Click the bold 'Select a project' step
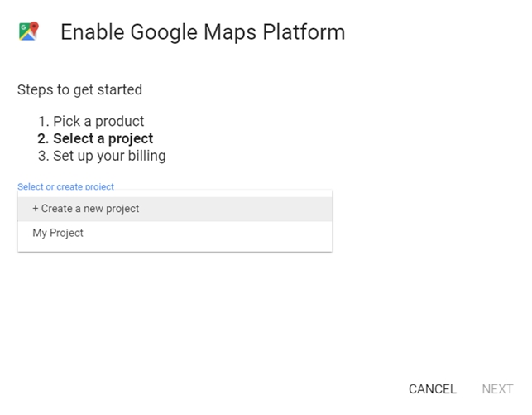The width and height of the screenshot is (532, 415). tap(103, 138)
